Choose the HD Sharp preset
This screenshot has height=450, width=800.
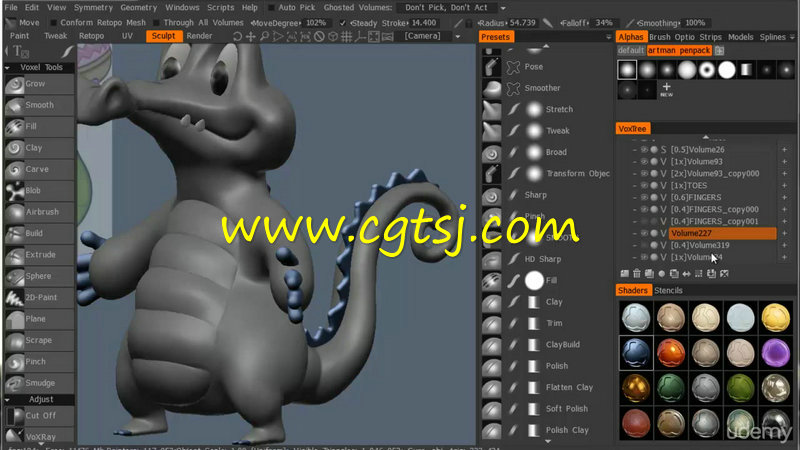546,259
